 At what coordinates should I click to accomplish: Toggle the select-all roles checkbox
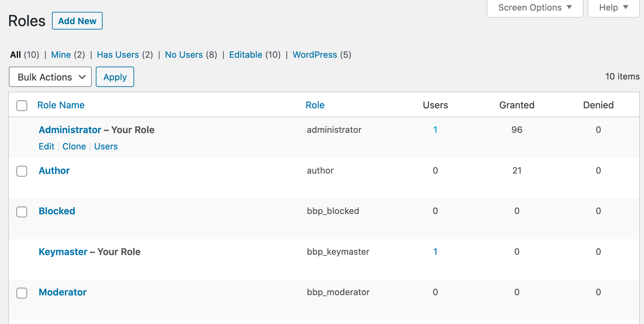(x=22, y=105)
